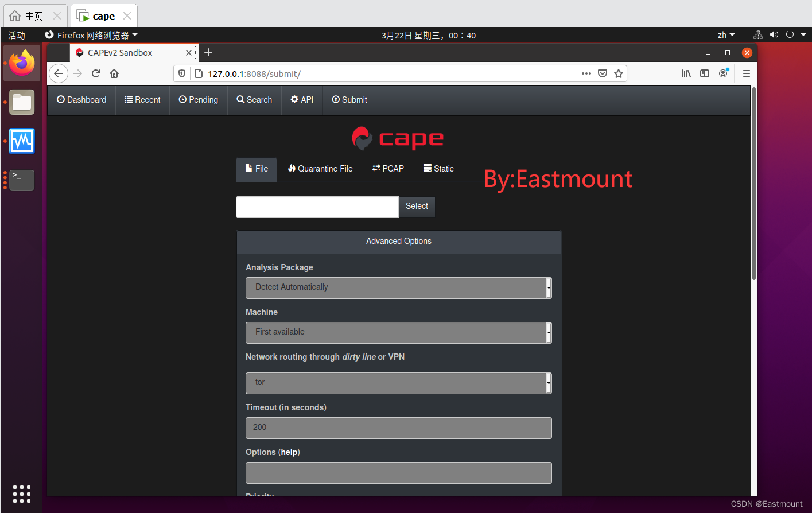Open the network routing tor dropdown
The height and width of the screenshot is (513, 812).
(399, 383)
